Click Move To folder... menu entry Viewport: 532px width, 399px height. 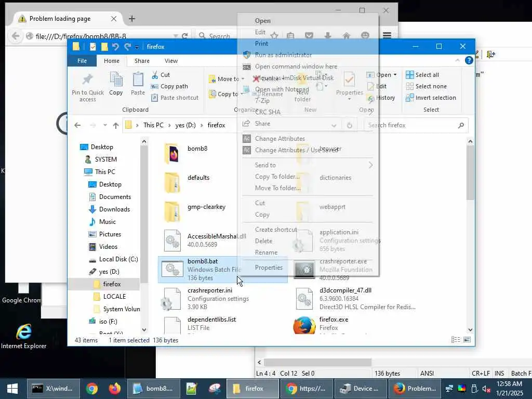tap(278, 188)
